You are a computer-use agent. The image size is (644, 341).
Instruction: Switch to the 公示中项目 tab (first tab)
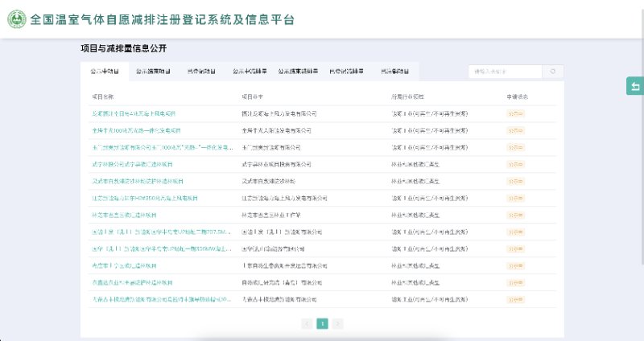click(105, 72)
